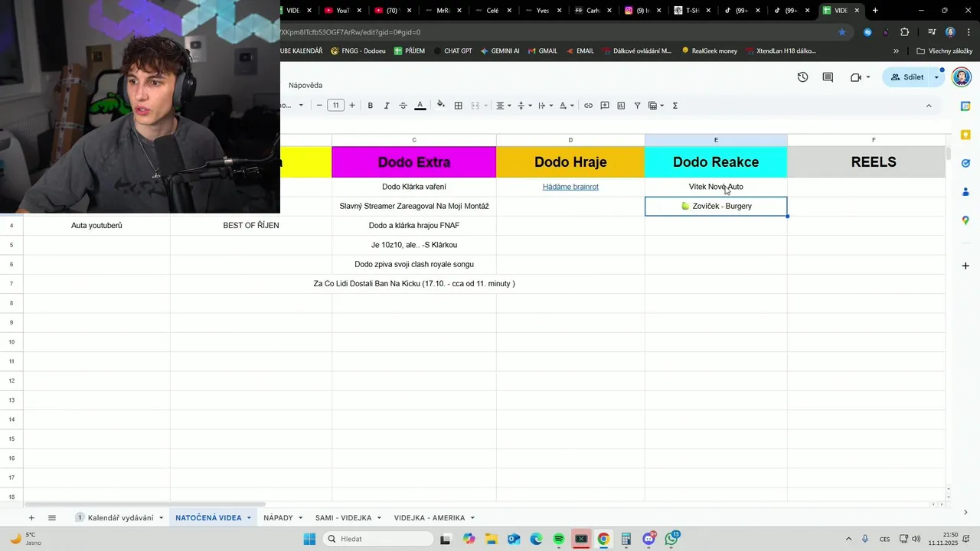Open new browser tab with plus

click(875, 11)
